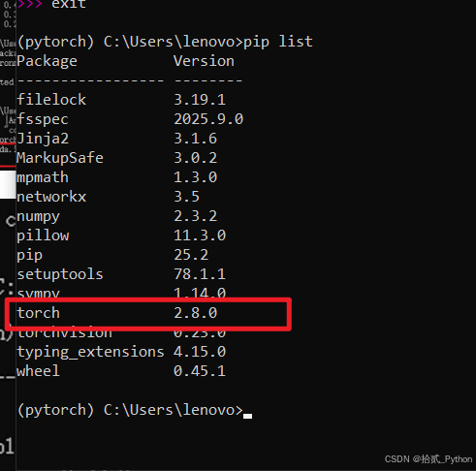Click the 'fsspec' package name
Screen dimensions: 476x471
point(43,119)
